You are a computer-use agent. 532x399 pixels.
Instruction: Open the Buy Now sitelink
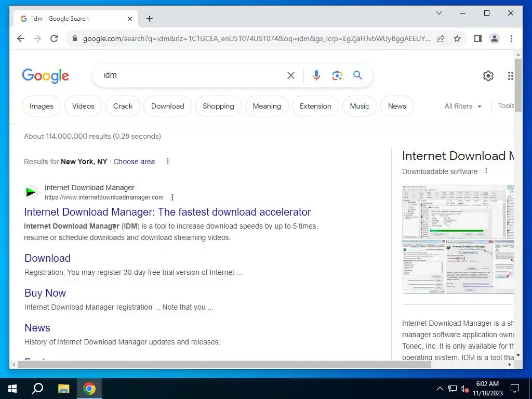45,293
